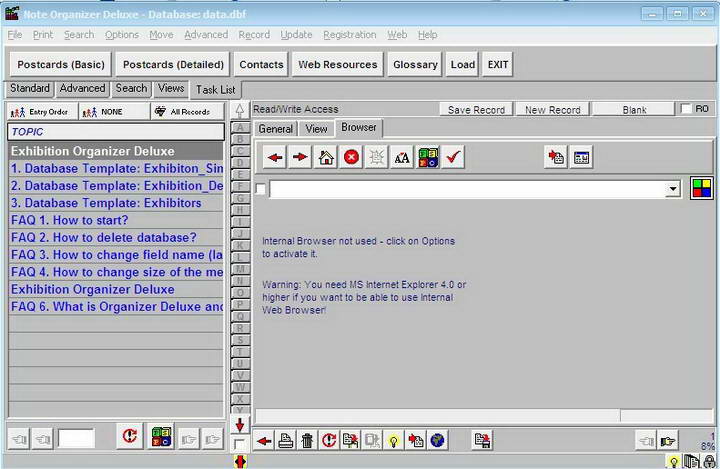Click the red refresh icon under topic list
Viewport: 720px width, 469px height.
(x=130, y=436)
